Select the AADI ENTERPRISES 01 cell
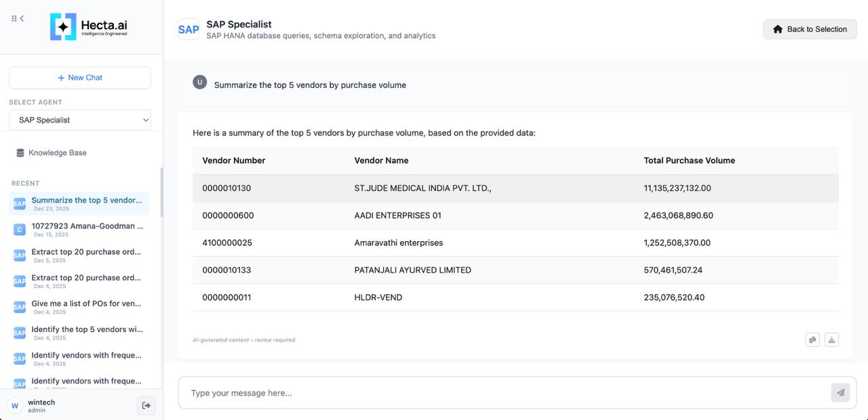The image size is (868, 420). [397, 215]
